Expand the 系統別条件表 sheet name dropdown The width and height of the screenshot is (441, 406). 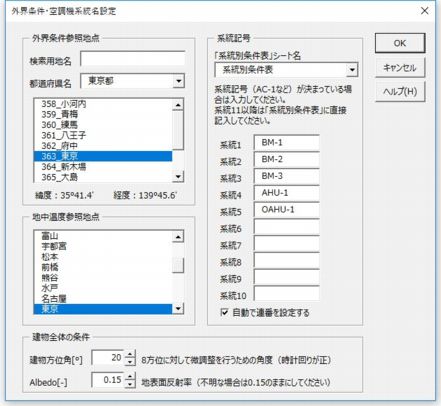pos(352,70)
